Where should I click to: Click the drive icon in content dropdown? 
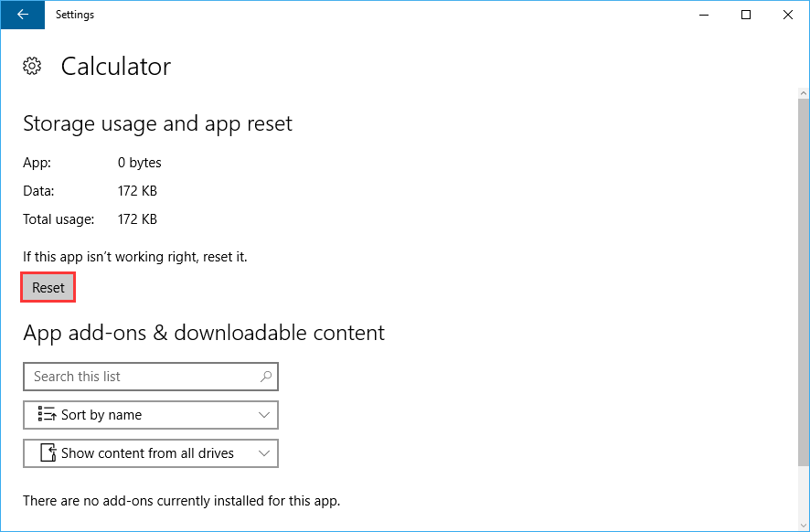48,453
